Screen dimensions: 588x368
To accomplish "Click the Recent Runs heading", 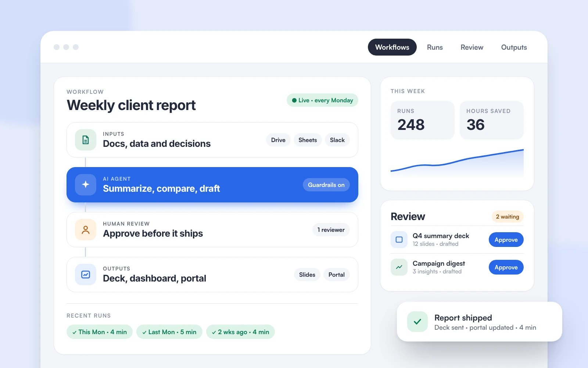I will point(89,316).
